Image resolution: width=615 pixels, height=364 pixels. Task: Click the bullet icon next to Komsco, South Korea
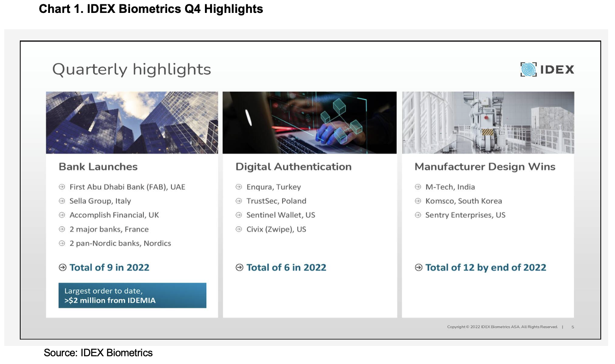[418, 201]
